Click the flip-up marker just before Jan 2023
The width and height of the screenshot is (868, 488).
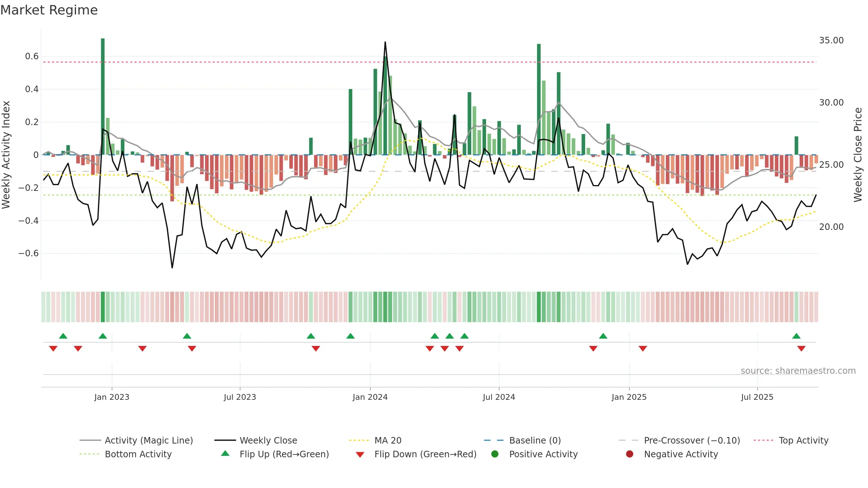pyautogui.click(x=103, y=336)
